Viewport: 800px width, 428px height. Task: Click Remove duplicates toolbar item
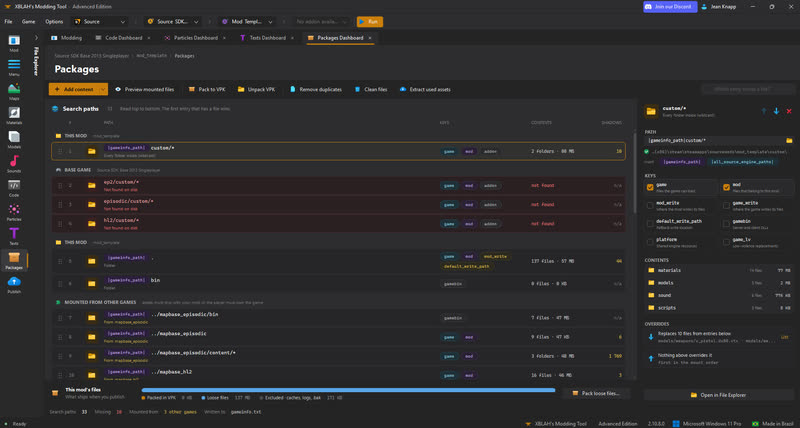[x=316, y=89]
